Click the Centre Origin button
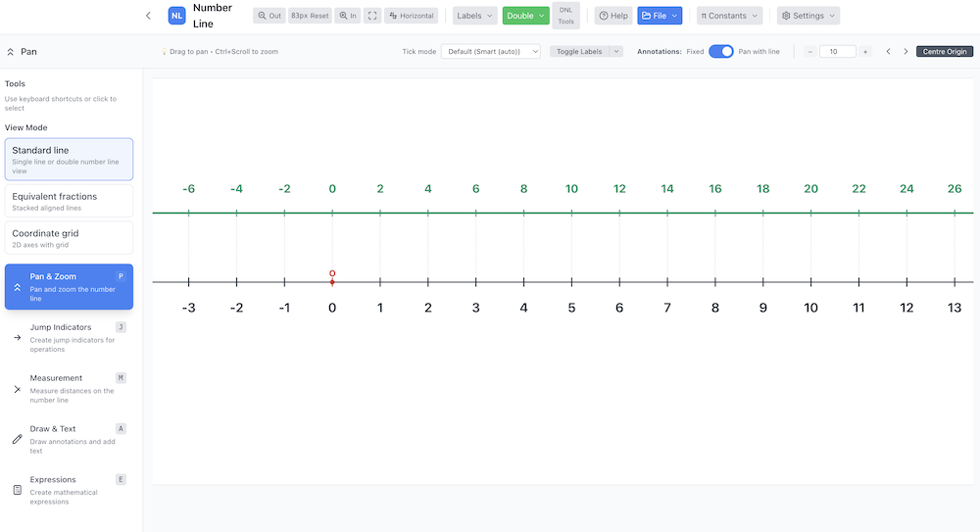980x532 pixels. [944, 51]
